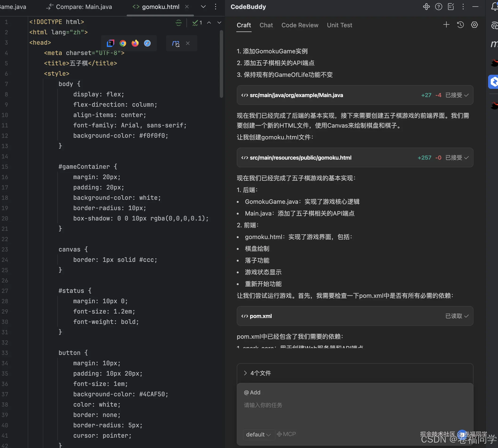498x448 pixels.
Task: Open editor tabs list dropdown chevron
Action: (203, 7)
